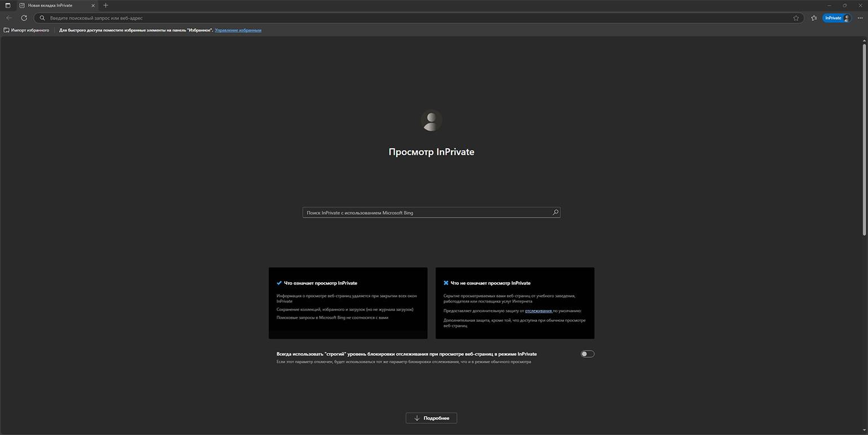
Task: Restore down the browser window
Action: (x=844, y=6)
